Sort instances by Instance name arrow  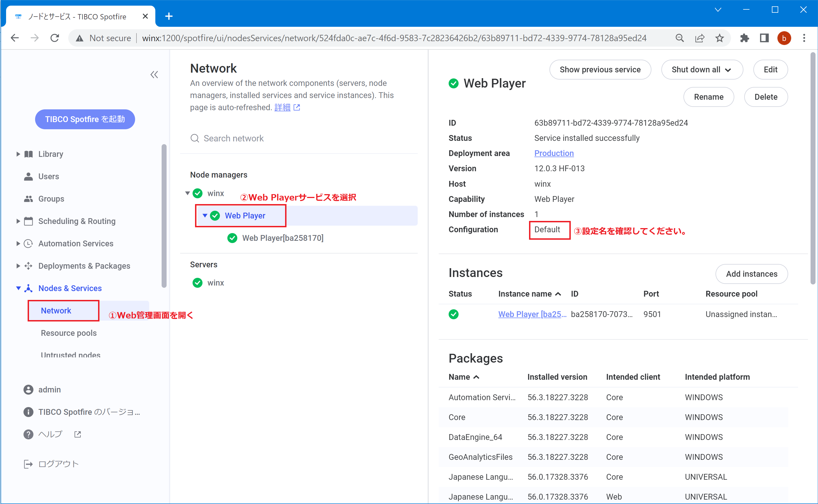[x=558, y=294]
